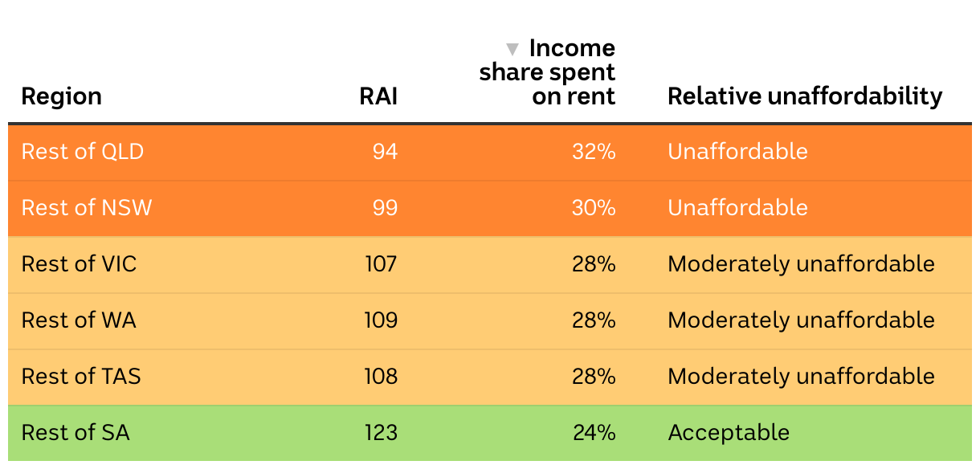
Task: Click the 30% cell for Rest of NSW
Action: coord(594,208)
